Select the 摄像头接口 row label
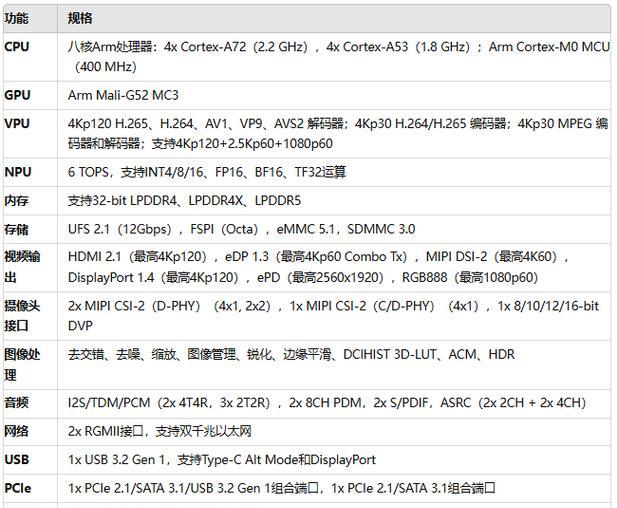 click(x=22, y=316)
